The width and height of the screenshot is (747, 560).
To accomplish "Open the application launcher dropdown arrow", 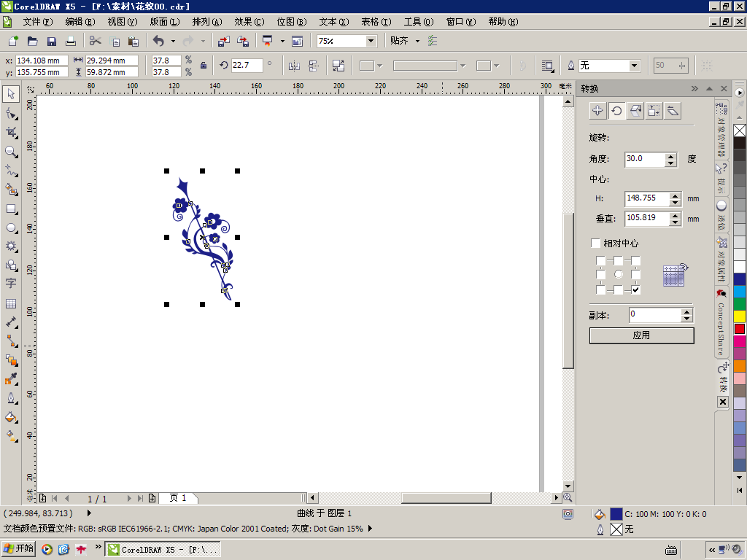I will tap(282, 41).
